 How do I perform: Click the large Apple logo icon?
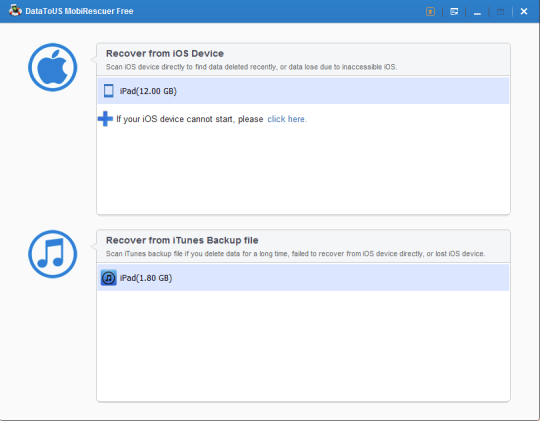[53, 67]
